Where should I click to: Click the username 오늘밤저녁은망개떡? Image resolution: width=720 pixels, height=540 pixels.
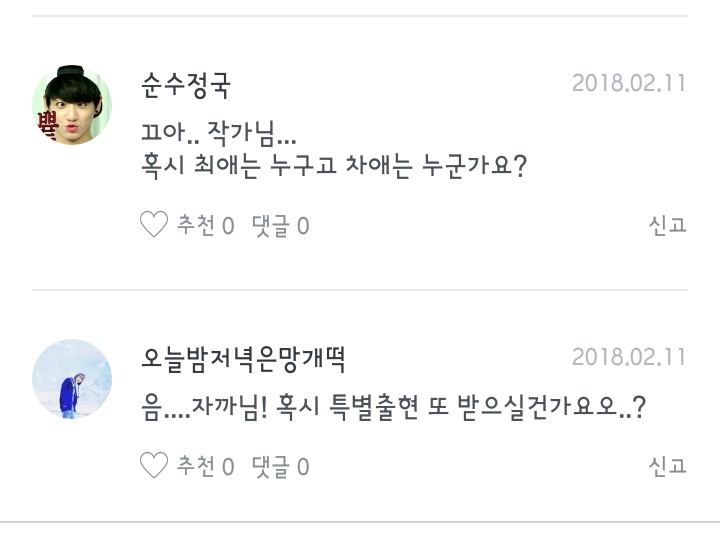[x=244, y=358]
